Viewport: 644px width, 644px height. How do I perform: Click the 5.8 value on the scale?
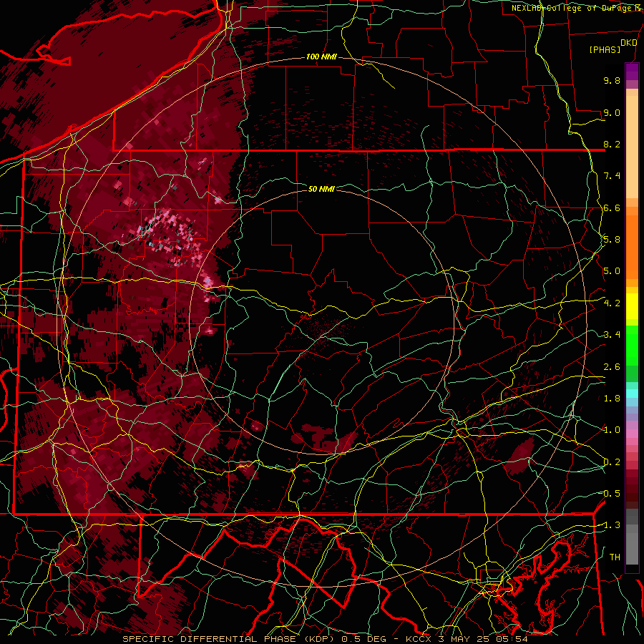pyautogui.click(x=612, y=240)
